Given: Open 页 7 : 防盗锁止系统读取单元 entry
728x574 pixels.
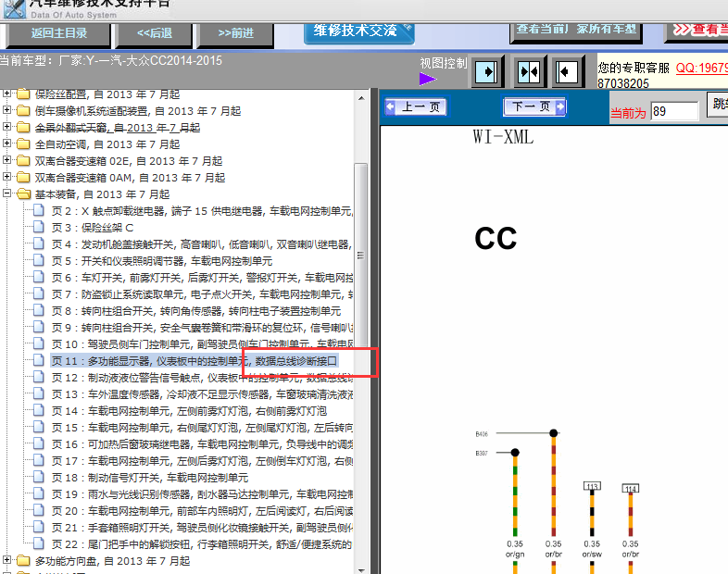Looking at the screenshot, I should 202,294.
